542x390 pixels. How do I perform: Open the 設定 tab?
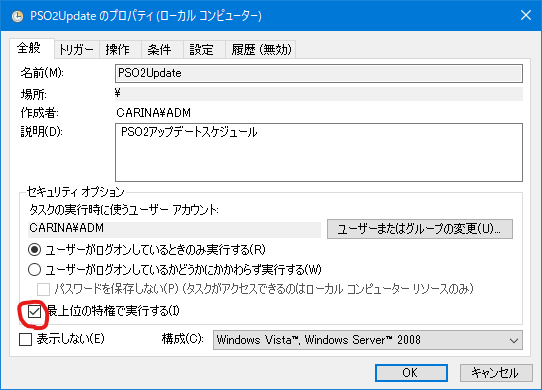[204, 49]
